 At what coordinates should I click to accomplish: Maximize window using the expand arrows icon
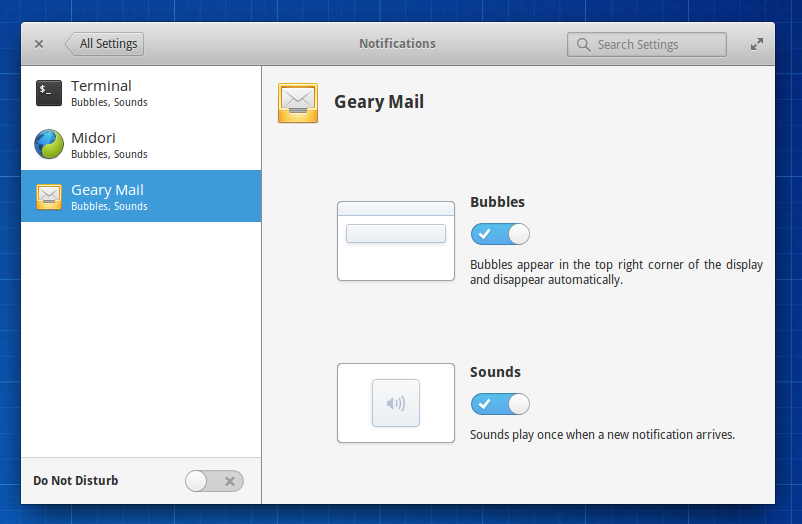(756, 45)
